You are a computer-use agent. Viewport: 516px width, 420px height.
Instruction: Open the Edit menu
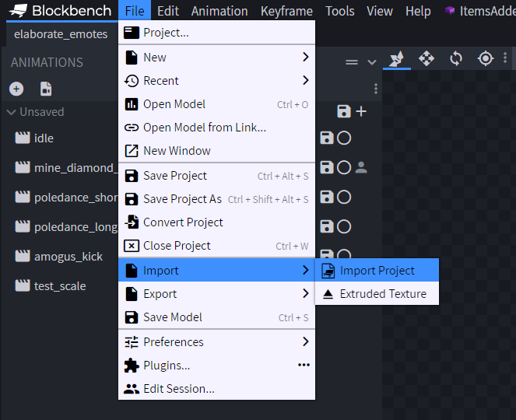[167, 11]
